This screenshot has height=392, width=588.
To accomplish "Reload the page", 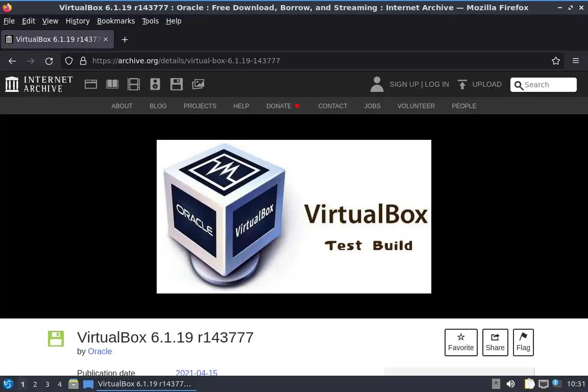I will coord(49,61).
